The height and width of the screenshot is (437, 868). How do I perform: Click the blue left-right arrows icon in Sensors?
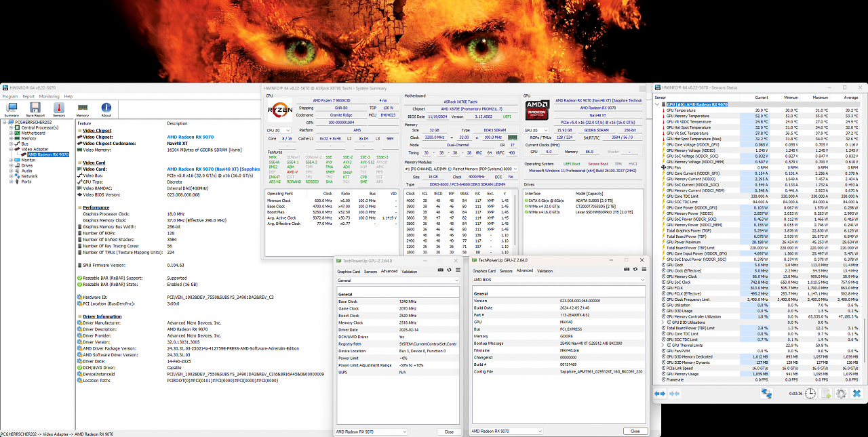pos(660,393)
